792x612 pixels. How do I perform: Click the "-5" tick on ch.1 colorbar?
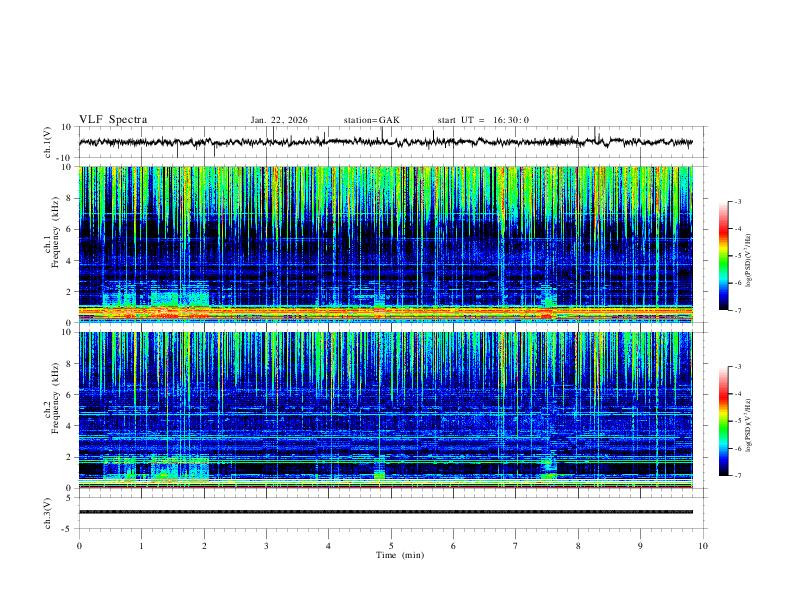pyautogui.click(x=738, y=256)
